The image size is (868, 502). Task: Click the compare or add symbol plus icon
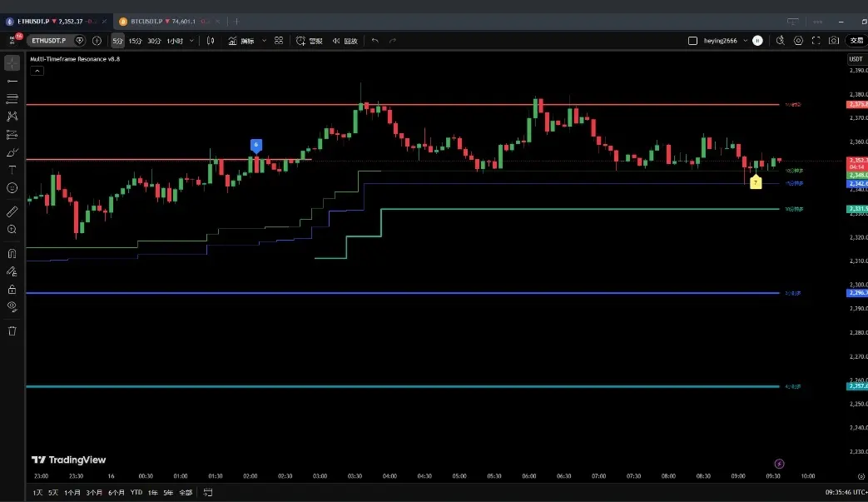(x=97, y=41)
